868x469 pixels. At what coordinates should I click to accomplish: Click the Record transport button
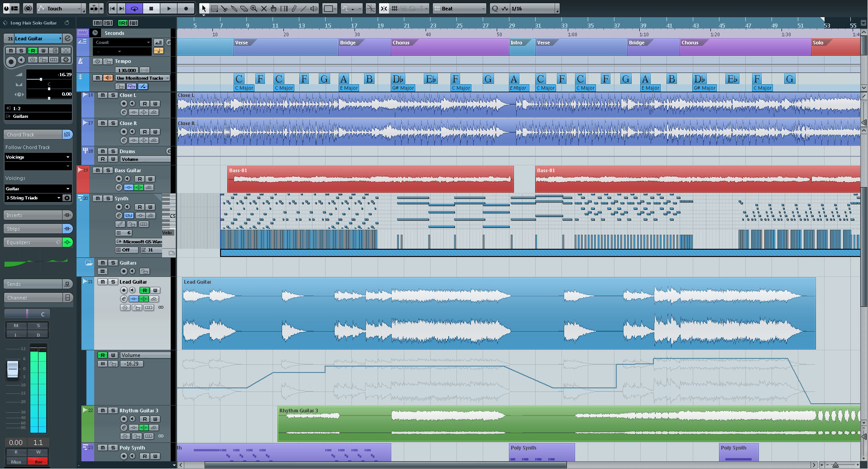[186, 9]
